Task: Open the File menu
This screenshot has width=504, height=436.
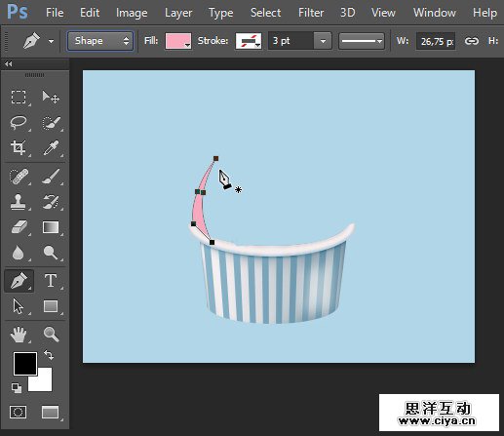Action: pyautogui.click(x=55, y=13)
